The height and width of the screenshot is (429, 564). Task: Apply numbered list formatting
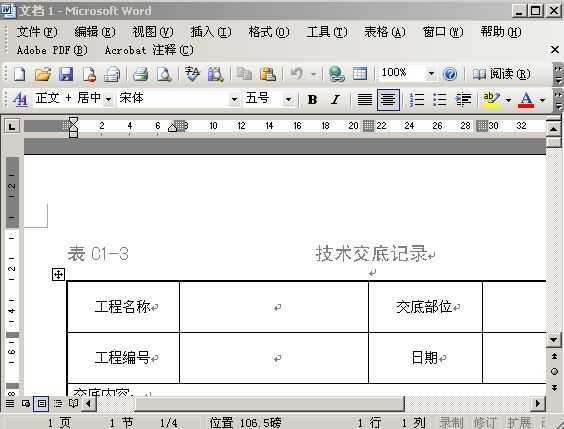click(x=417, y=99)
